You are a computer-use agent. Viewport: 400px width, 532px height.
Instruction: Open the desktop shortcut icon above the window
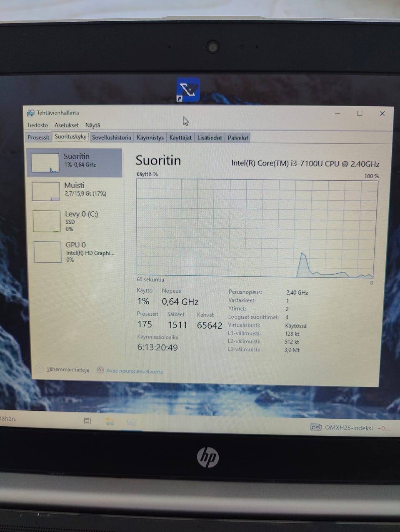pos(188,90)
